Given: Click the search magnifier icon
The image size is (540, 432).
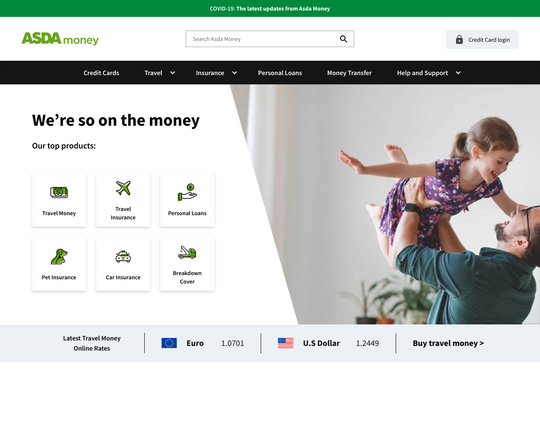Looking at the screenshot, I should (343, 39).
